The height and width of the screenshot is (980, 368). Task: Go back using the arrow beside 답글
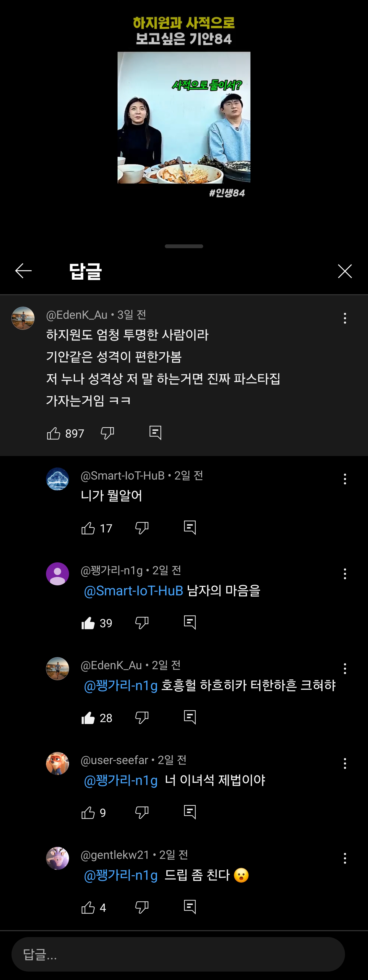click(23, 271)
